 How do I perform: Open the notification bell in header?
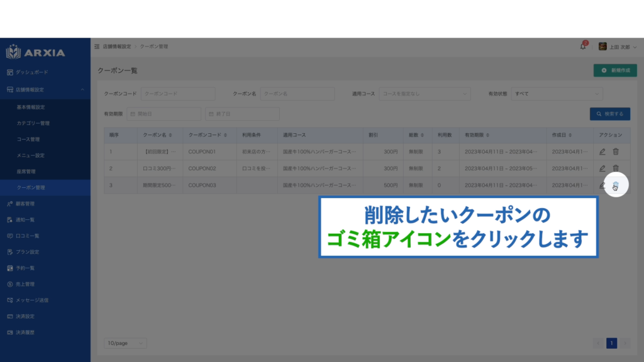coord(582,47)
